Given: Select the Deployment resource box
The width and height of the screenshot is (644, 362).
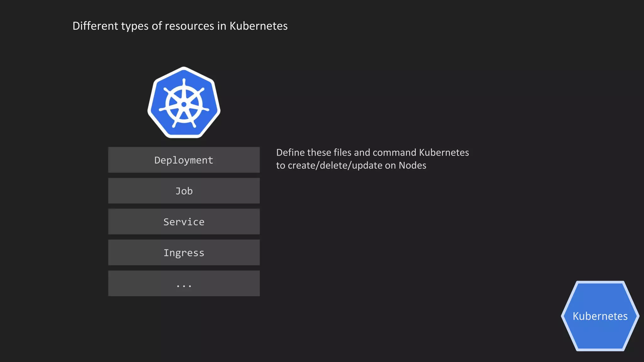Looking at the screenshot, I should pos(184,160).
